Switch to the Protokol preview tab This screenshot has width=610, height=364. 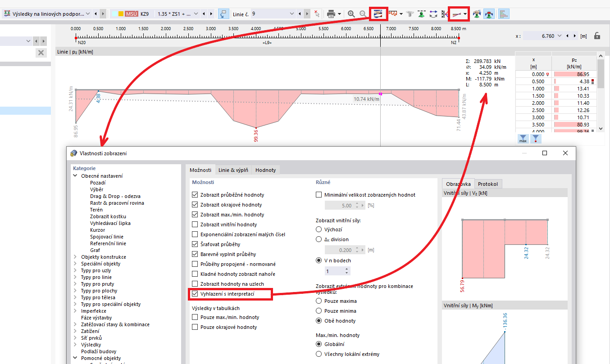(x=488, y=184)
